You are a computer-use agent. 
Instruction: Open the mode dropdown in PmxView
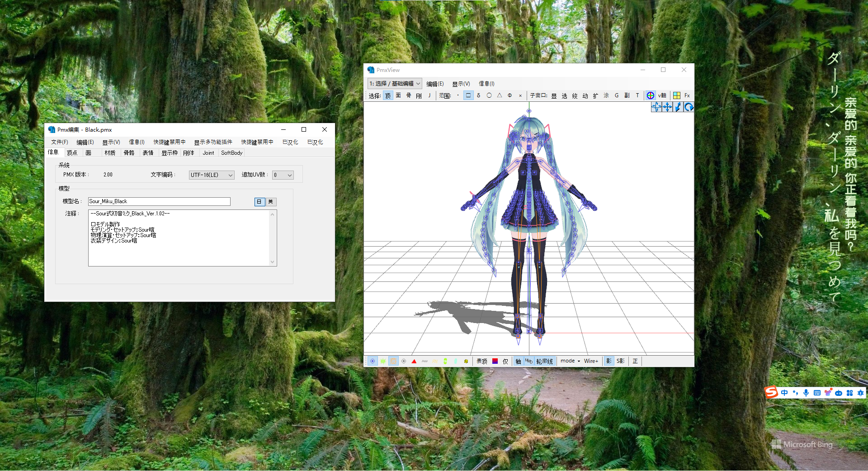(x=570, y=361)
